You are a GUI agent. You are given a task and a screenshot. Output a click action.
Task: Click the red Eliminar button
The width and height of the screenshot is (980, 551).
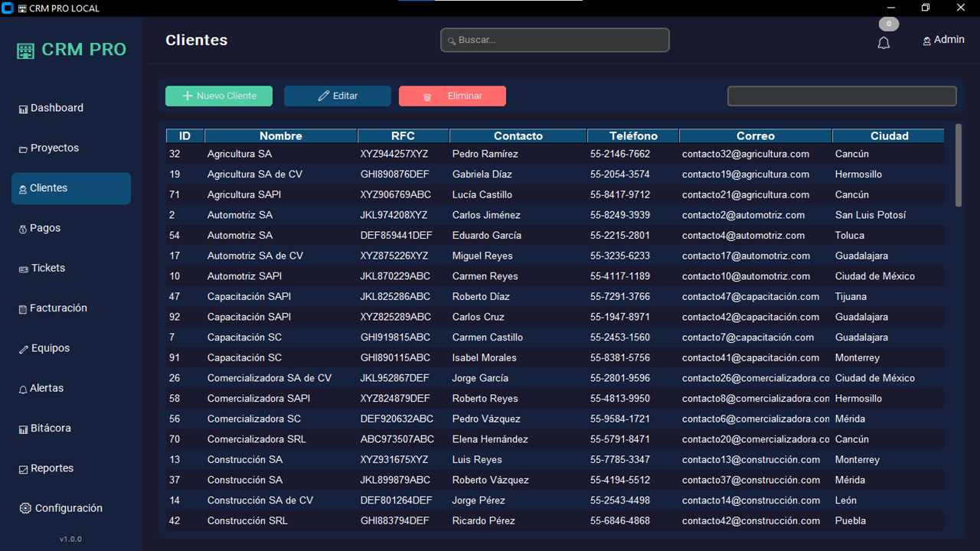coord(452,96)
